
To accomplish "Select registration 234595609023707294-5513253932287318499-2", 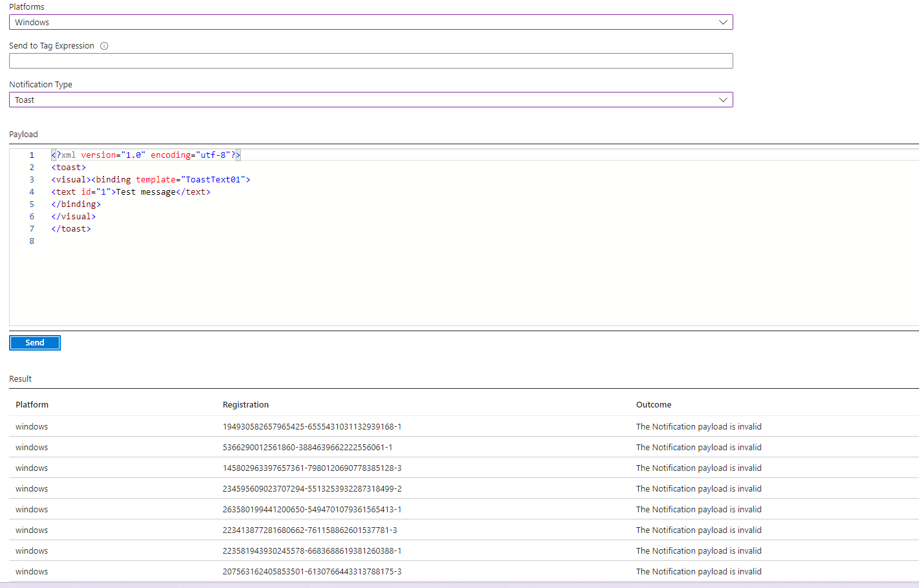I will coord(313,488).
